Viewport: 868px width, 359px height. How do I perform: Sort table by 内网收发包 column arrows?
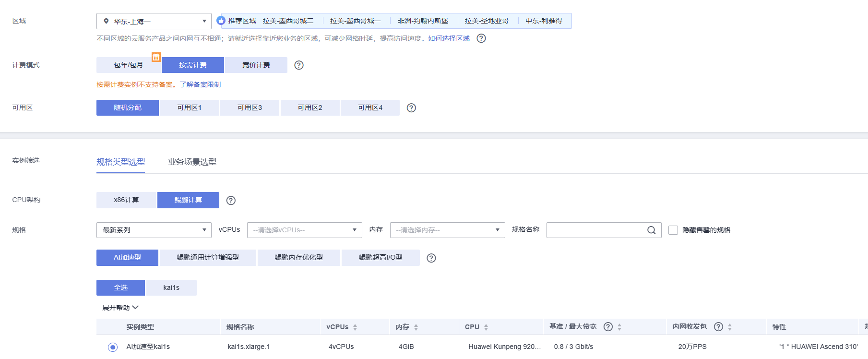[x=730, y=327]
